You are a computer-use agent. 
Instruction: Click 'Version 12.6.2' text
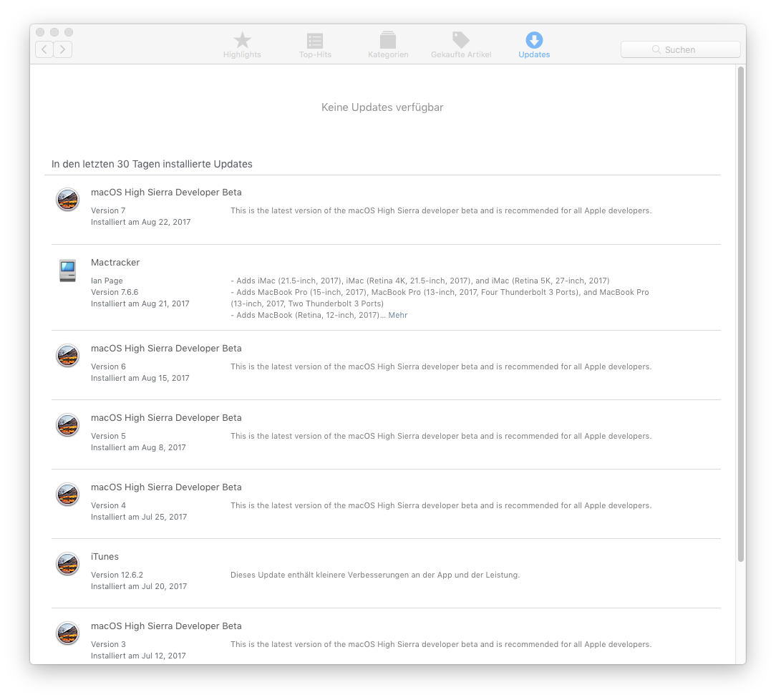coord(117,575)
